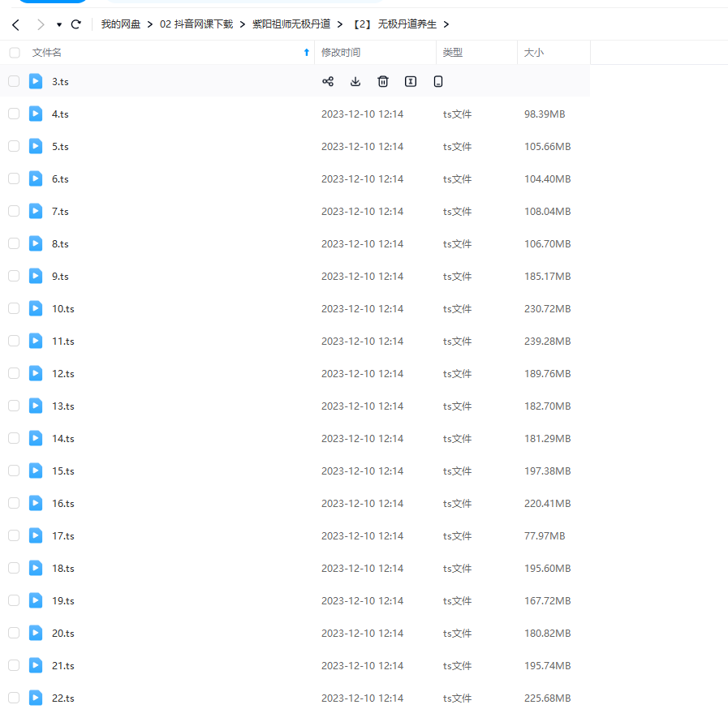This screenshot has width=728, height=722.
Task: Sort by 类型 column
Action: (452, 53)
